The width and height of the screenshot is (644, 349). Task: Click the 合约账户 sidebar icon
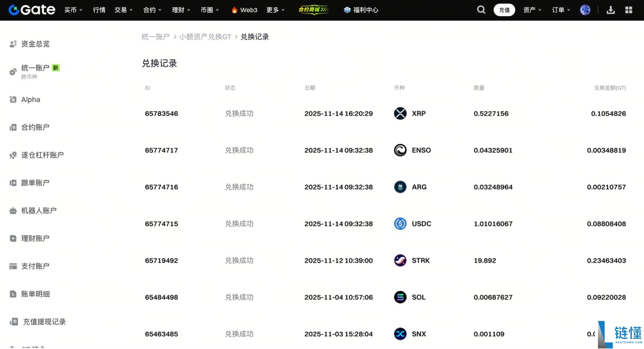(x=13, y=127)
